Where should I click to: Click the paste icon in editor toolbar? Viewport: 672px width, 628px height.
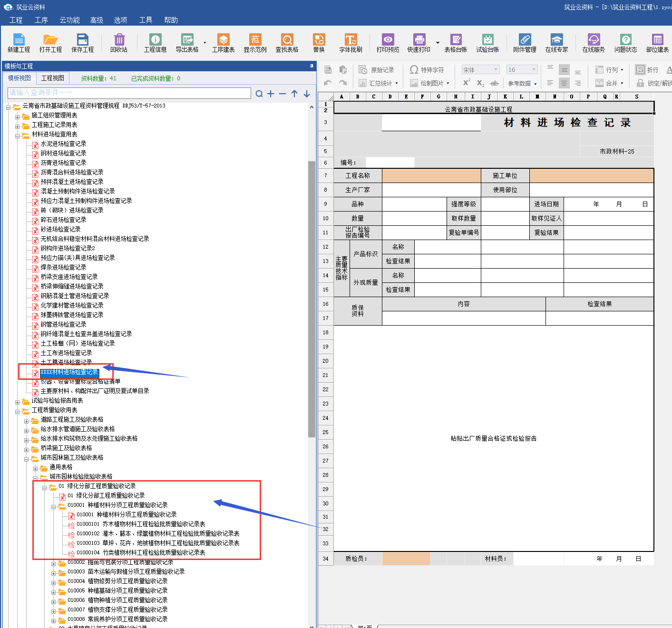coord(343,70)
